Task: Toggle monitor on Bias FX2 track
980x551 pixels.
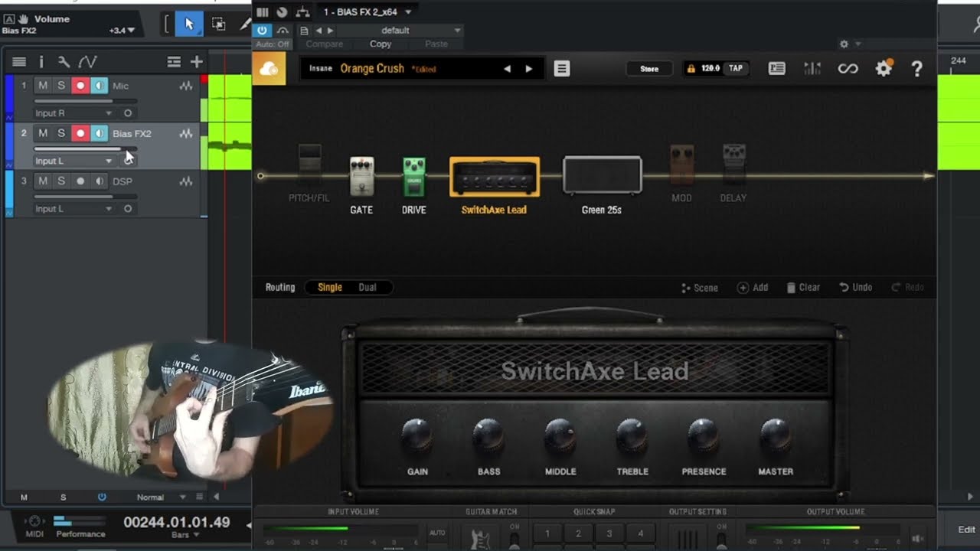Action: (x=100, y=133)
